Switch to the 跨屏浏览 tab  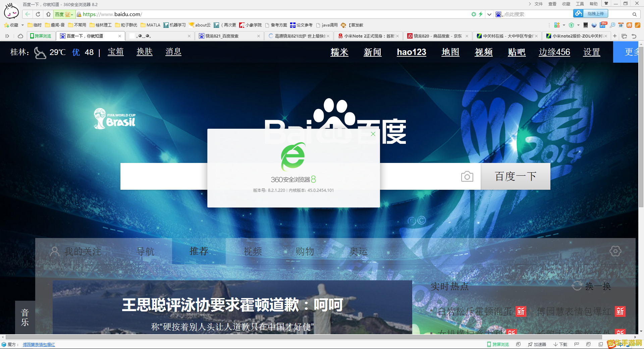tap(41, 36)
